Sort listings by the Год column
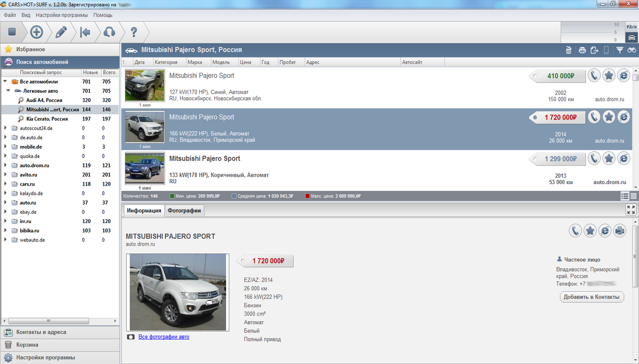Viewport: 639px width, 364px height. (x=268, y=62)
